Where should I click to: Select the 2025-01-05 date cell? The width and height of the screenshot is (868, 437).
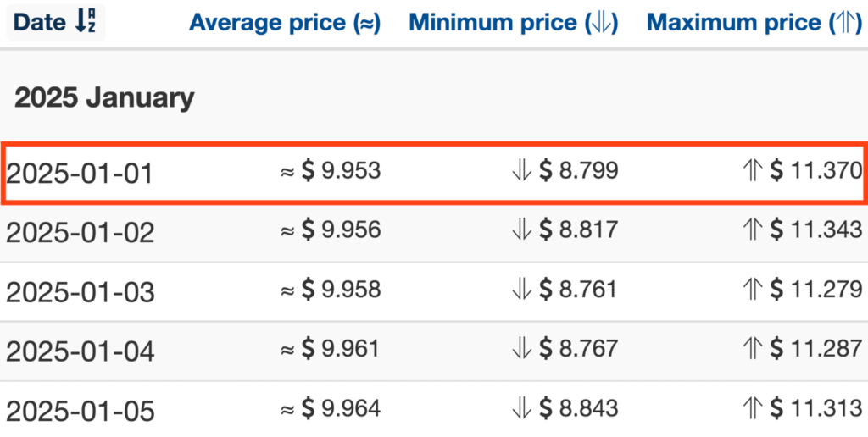pos(80,412)
